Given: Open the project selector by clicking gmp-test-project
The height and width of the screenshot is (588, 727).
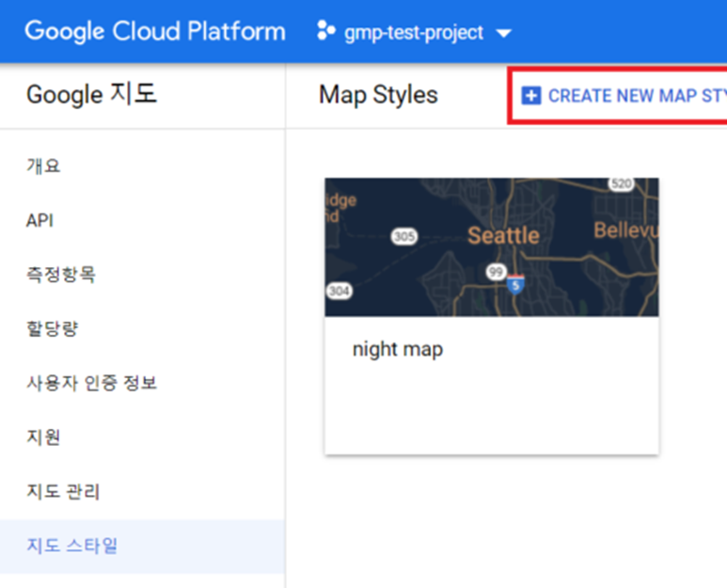Looking at the screenshot, I should tap(414, 32).
